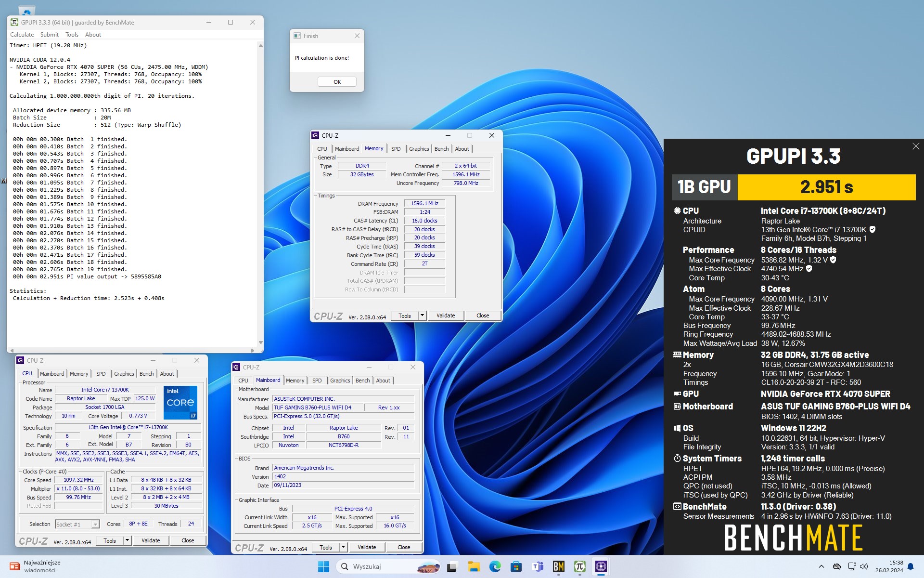Select Graphics tab in CPU-Z CPU window
The image size is (924, 578).
[x=124, y=374]
